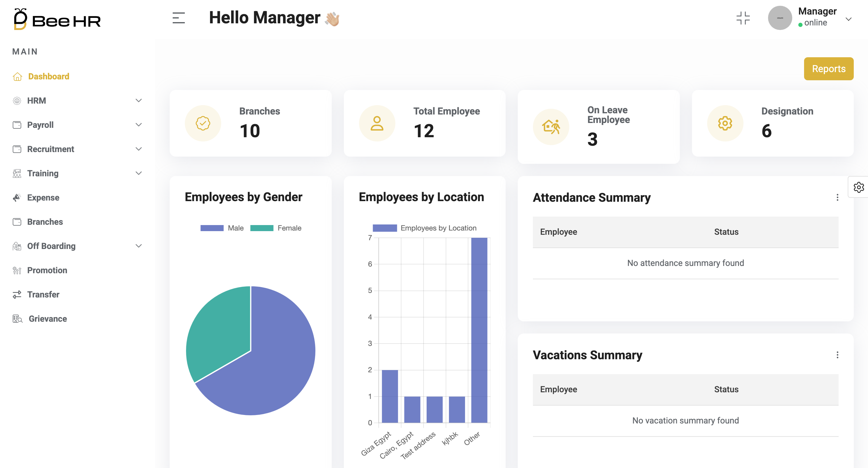Click the Reports button
Viewport: 868px width, 468px height.
(829, 69)
